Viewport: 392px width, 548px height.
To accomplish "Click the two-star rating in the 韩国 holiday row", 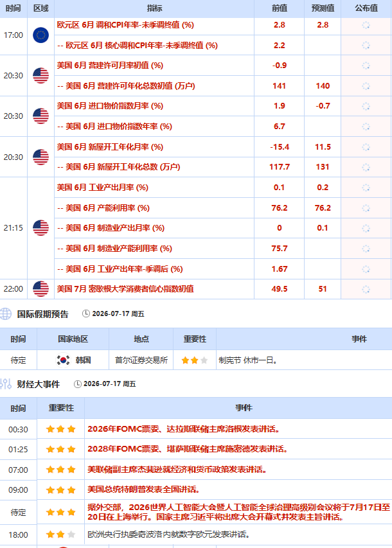I will click(x=195, y=360).
